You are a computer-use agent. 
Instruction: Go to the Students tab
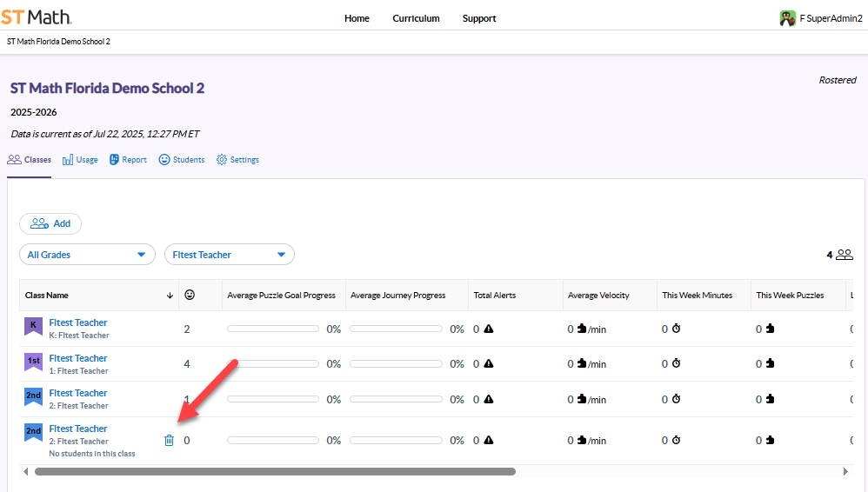point(182,160)
